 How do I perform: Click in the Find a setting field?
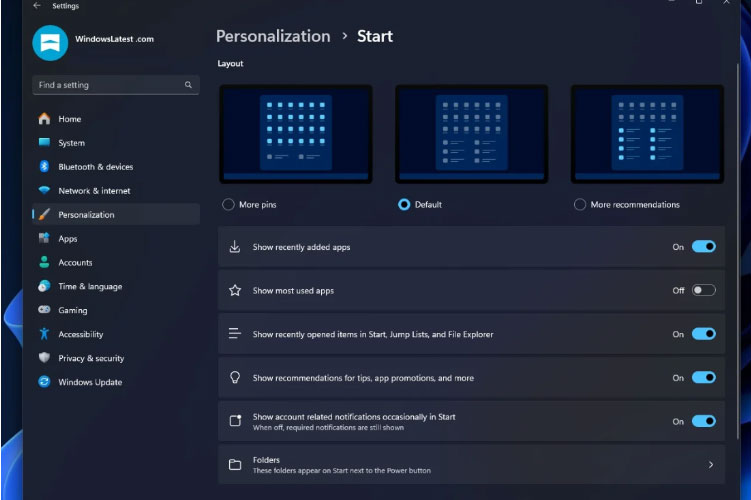(116, 85)
